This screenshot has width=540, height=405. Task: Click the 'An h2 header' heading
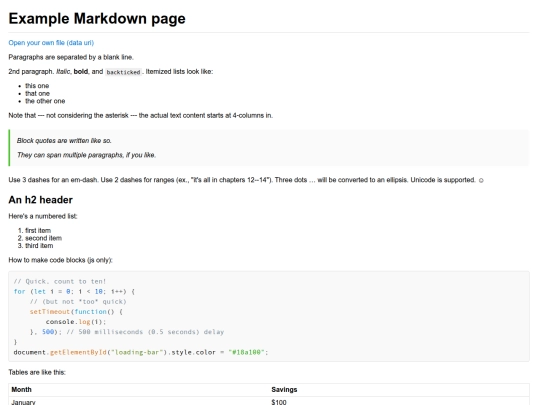coord(41,200)
